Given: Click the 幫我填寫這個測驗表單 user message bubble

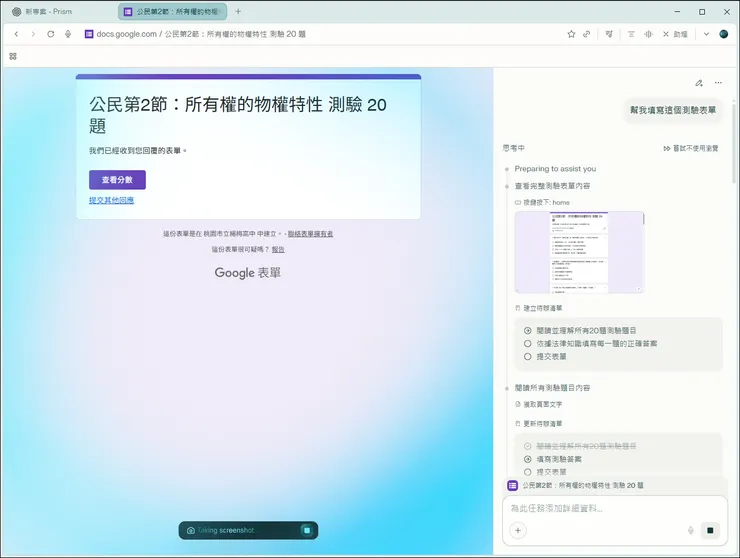Looking at the screenshot, I should 673,110.
